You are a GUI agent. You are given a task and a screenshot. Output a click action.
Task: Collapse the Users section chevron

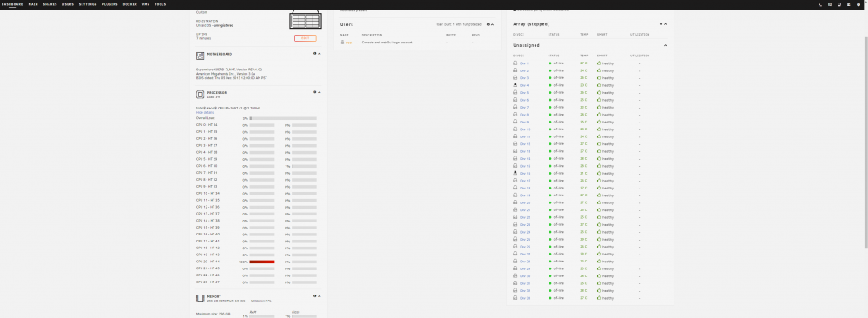tap(492, 24)
